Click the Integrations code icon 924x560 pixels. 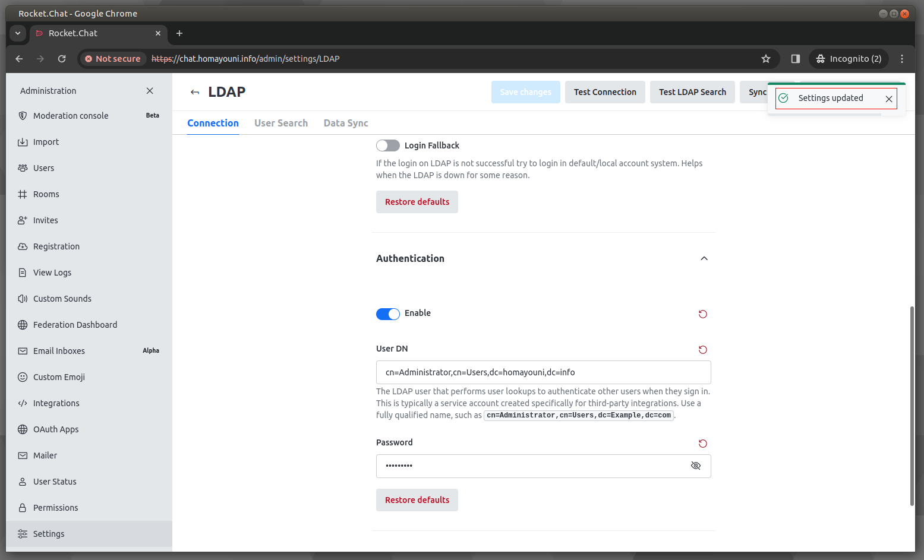[23, 403]
